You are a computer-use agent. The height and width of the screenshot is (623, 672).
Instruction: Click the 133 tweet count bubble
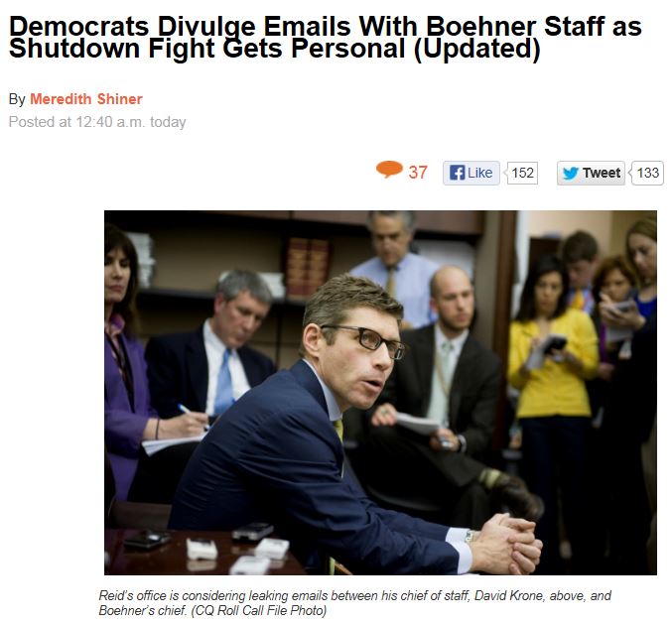[647, 173]
